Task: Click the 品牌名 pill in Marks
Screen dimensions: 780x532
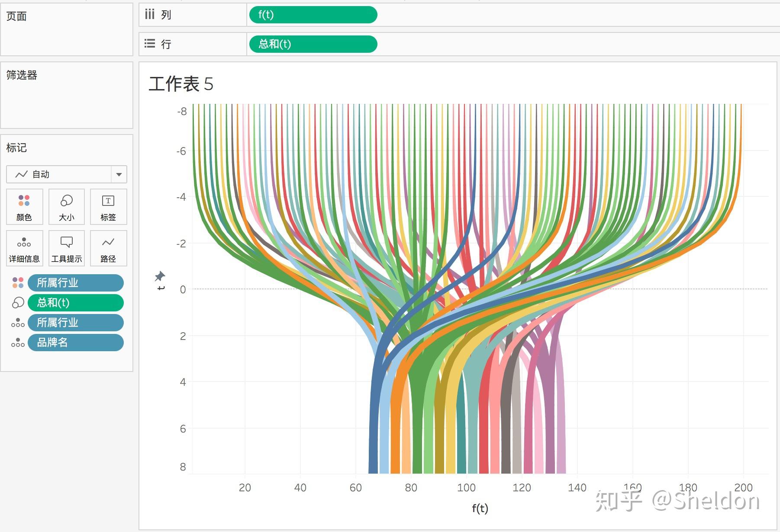Action: click(x=76, y=343)
